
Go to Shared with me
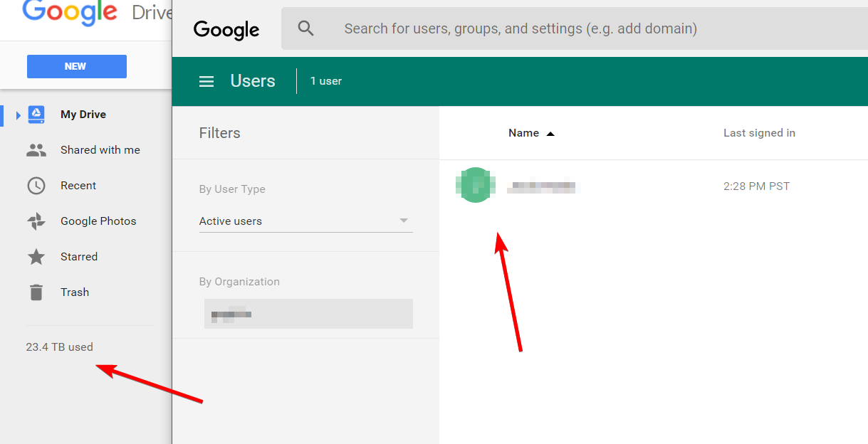[100, 150]
